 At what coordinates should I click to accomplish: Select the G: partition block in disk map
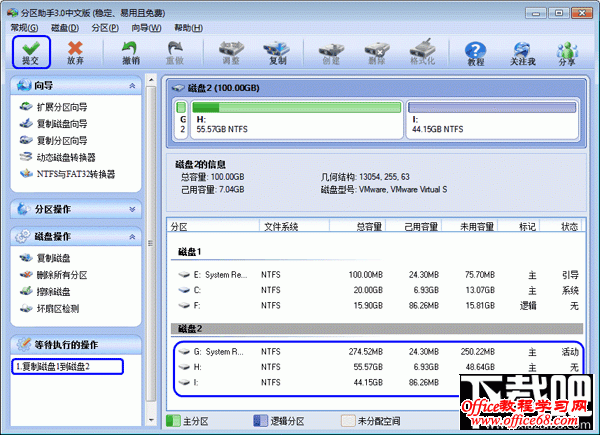(x=182, y=119)
